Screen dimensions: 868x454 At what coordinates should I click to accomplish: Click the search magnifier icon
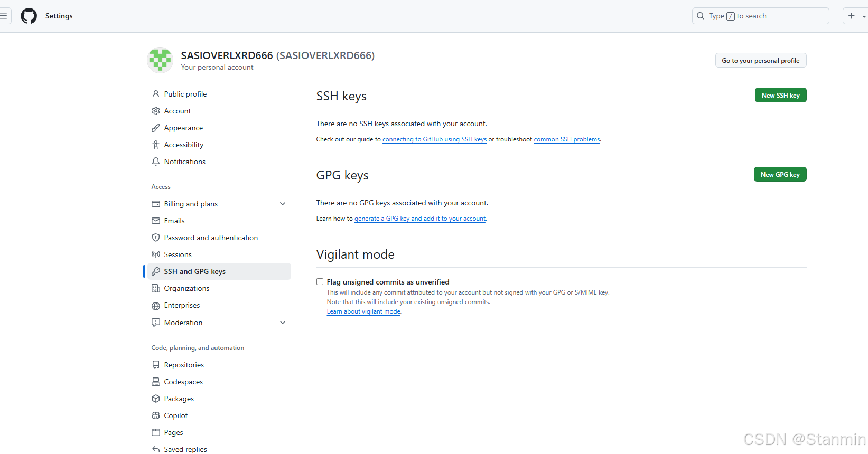[x=701, y=16]
